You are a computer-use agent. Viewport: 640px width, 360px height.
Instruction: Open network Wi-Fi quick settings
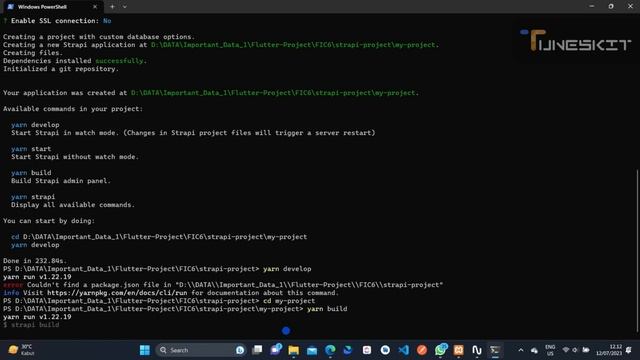pyautogui.click(x=566, y=350)
